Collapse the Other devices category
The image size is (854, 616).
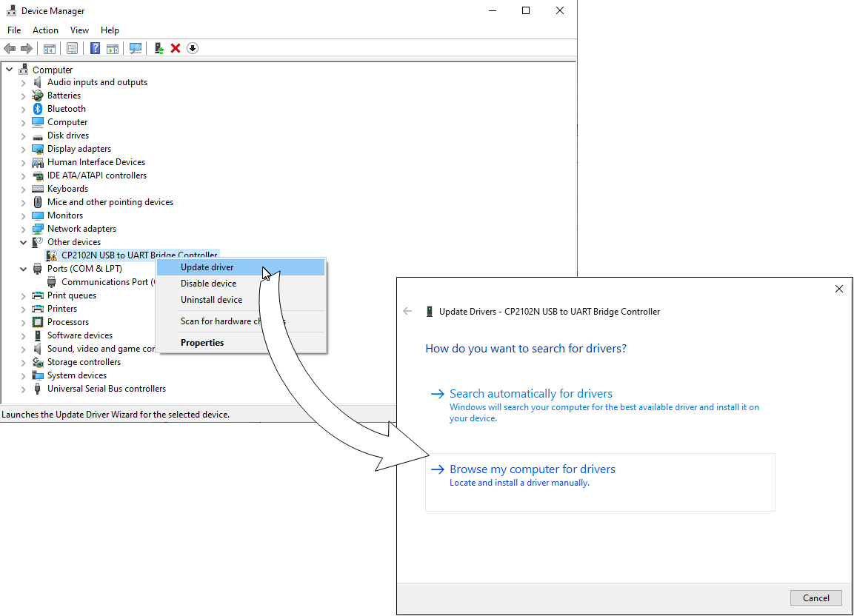[24, 242]
